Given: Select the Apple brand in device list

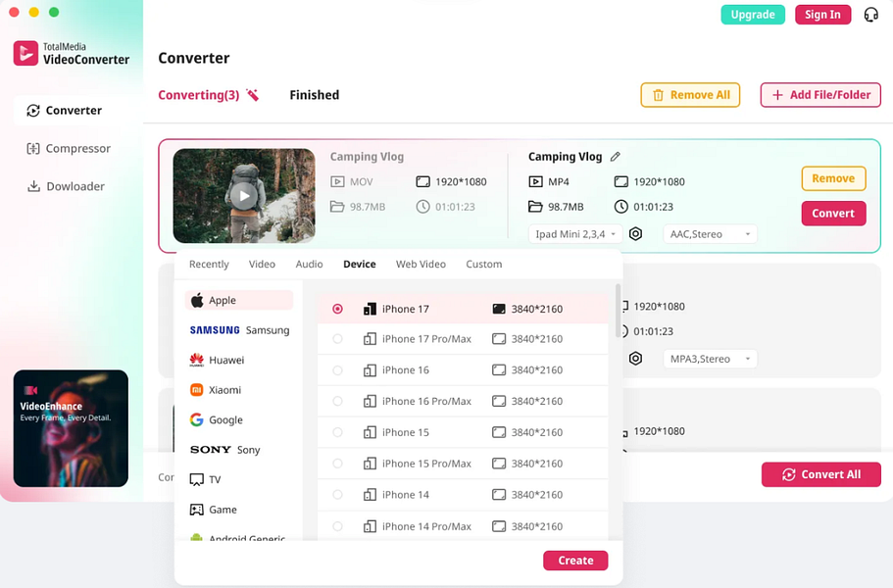Looking at the screenshot, I should (238, 300).
